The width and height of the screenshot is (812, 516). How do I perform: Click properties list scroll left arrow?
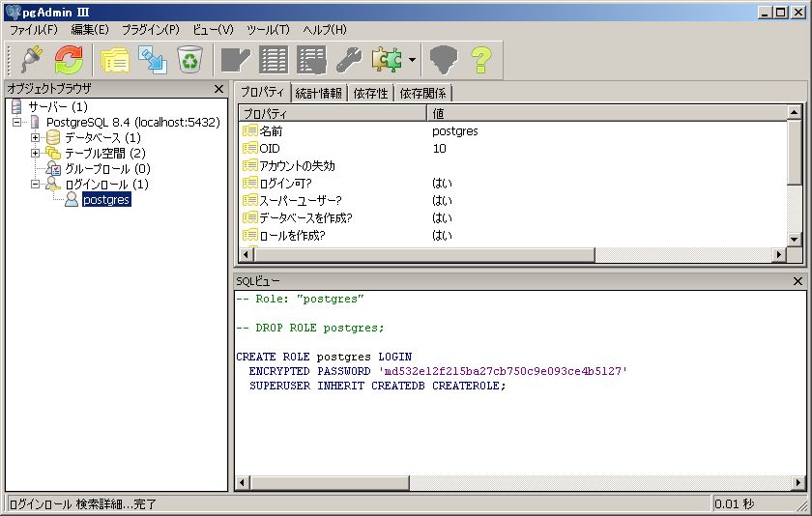point(246,255)
